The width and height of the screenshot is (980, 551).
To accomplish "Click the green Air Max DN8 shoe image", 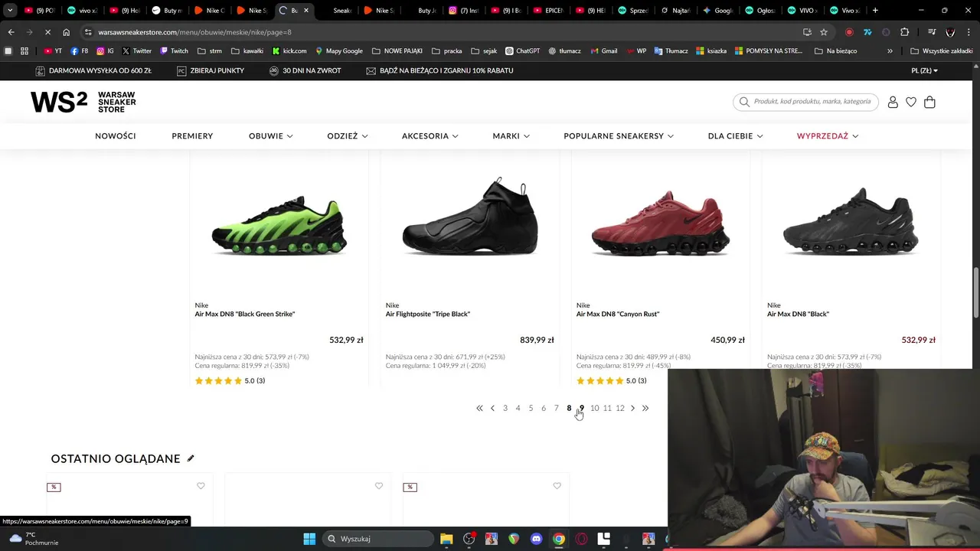I will 279,225.
